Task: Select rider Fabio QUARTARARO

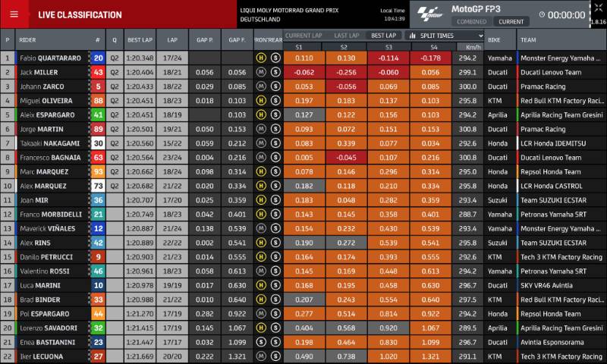Action: [51, 58]
